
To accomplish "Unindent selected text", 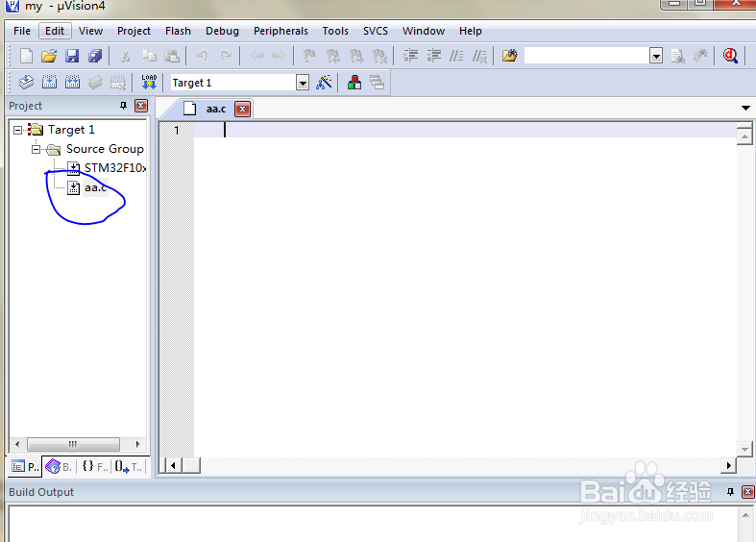I will click(433, 56).
